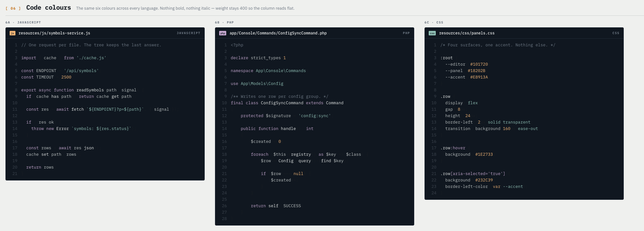The image size is (644, 231).
Task: Open the app/Console/Commands/ConfigSyncCommand.php tab
Action: [278, 33]
